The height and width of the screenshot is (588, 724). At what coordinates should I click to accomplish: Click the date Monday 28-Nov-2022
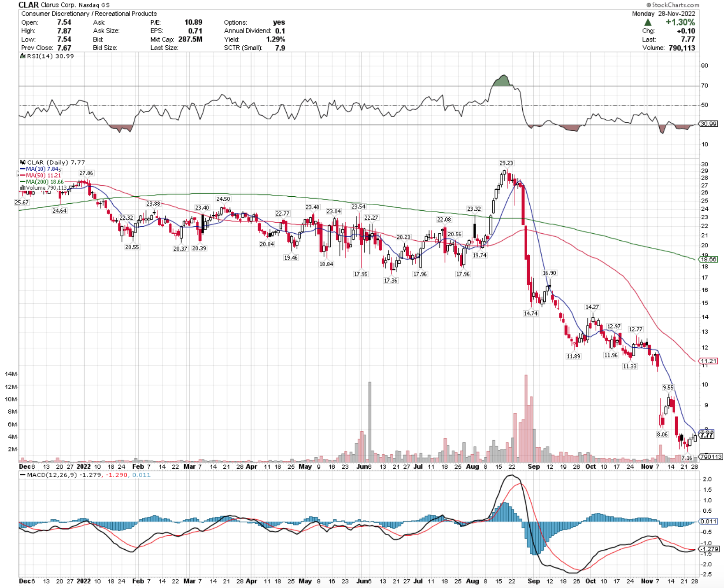click(663, 14)
